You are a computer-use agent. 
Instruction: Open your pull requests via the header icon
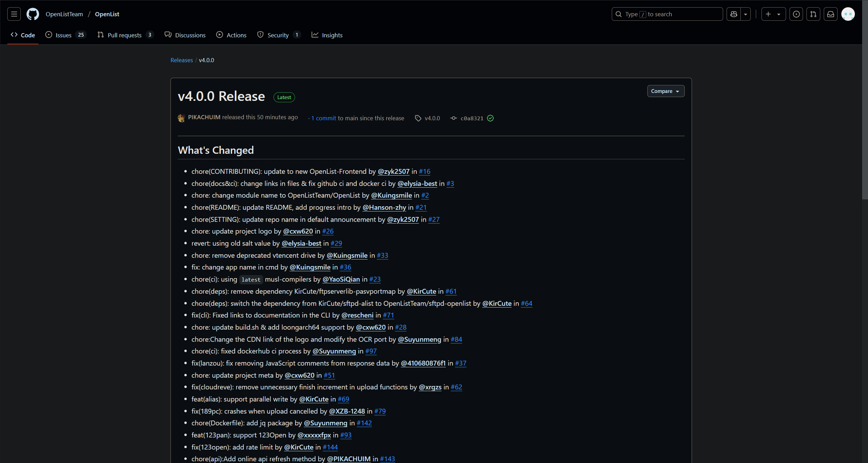[813, 14]
